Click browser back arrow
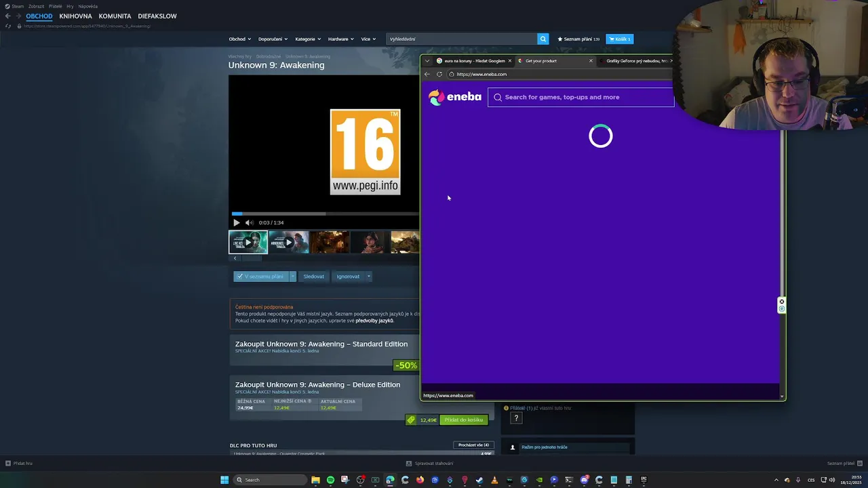The width and height of the screenshot is (868, 488). point(427,74)
